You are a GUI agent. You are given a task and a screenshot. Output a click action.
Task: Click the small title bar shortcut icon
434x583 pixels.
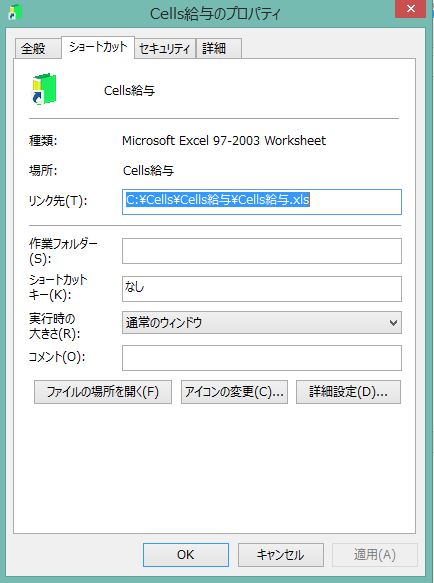[15, 12]
